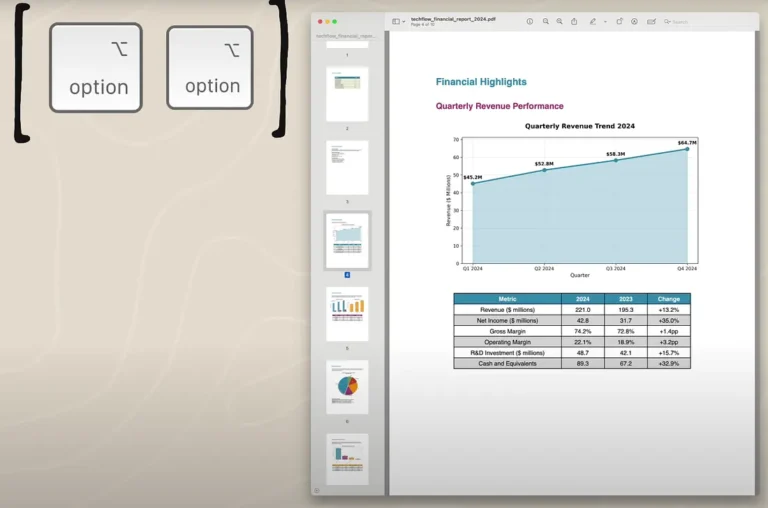Viewport: 768px width, 508px height.
Task: Click the Financial Highlights heading
Action: coord(481,82)
